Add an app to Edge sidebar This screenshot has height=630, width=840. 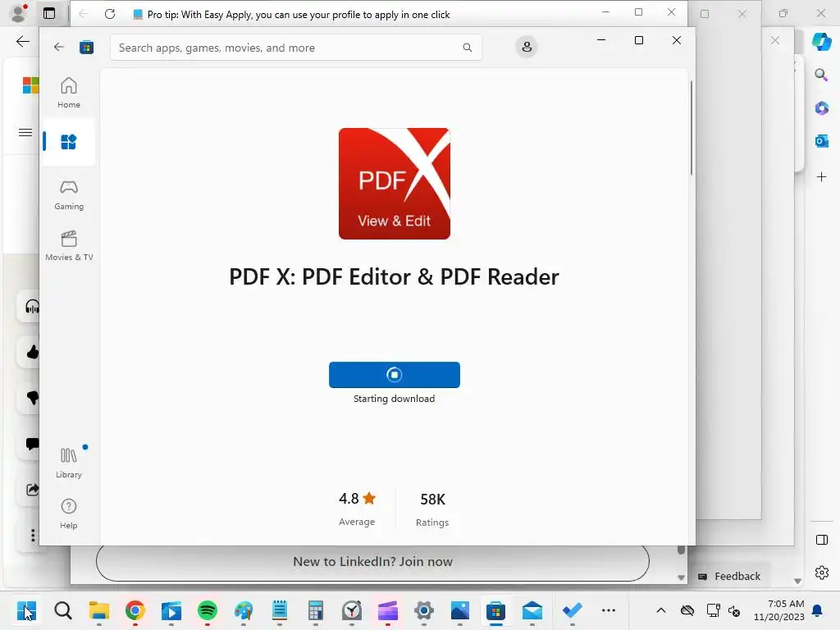tap(821, 177)
